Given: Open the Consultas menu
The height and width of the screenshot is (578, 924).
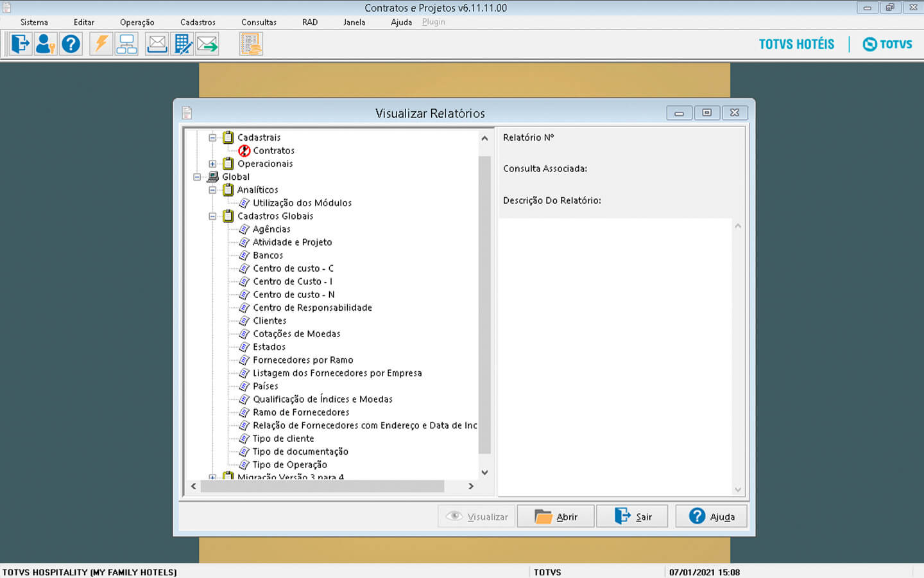Looking at the screenshot, I should [259, 22].
